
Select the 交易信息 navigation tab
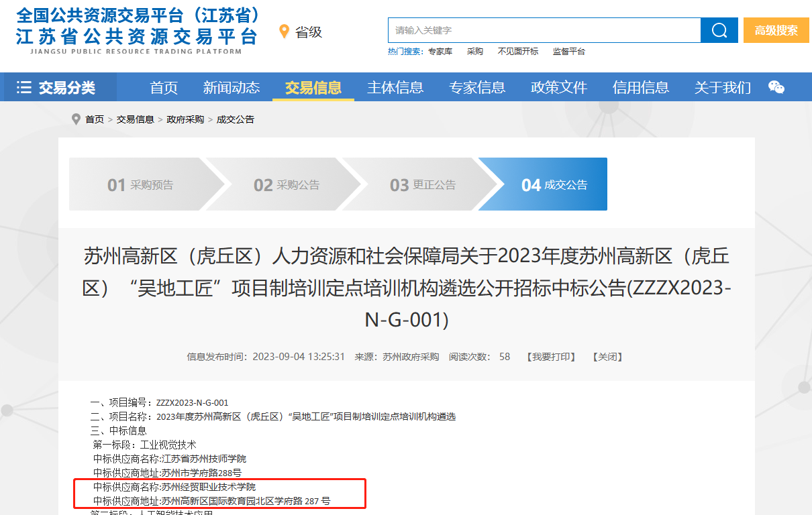313,87
